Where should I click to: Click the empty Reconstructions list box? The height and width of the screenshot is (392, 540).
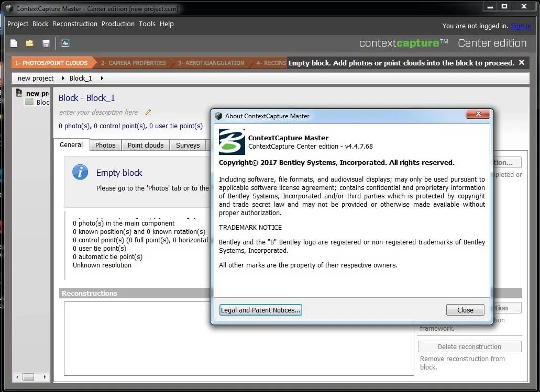click(x=239, y=339)
